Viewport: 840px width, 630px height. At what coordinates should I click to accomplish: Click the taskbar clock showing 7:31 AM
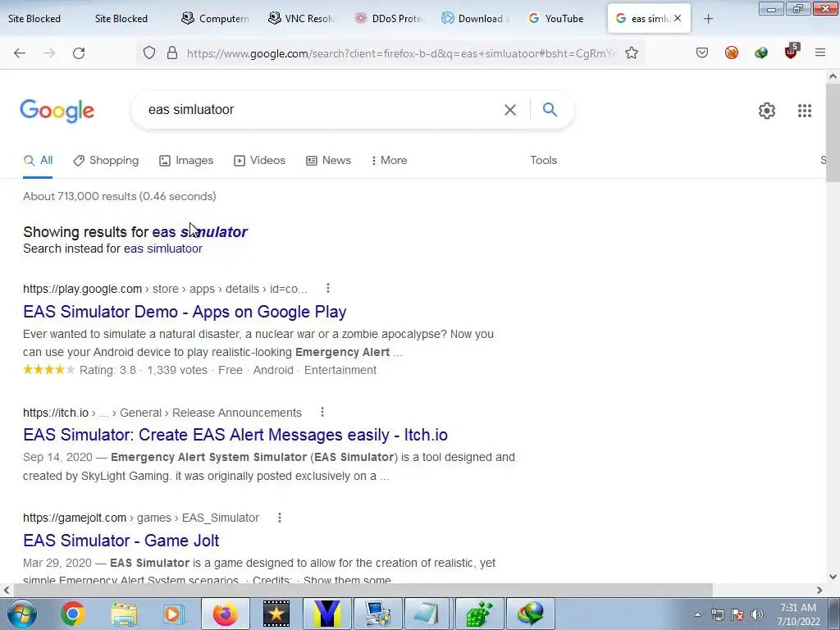coord(798,614)
